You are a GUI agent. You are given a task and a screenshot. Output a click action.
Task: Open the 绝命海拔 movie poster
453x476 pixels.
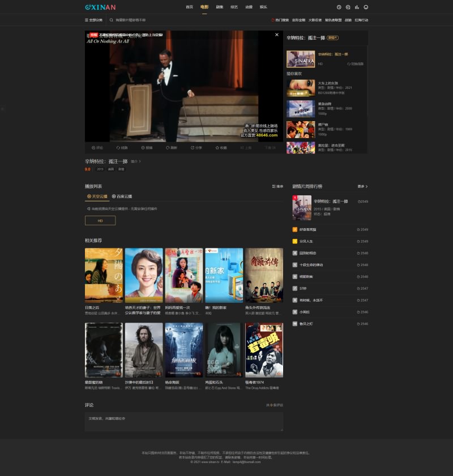click(184, 350)
